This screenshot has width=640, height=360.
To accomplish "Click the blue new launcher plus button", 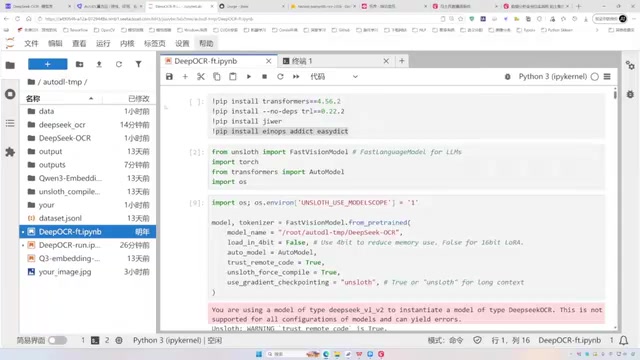I will 48,64.
